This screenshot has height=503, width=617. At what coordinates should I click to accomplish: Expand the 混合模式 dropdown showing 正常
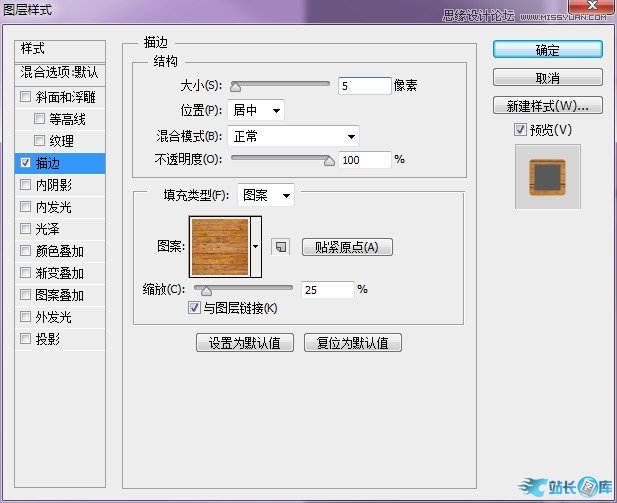pyautogui.click(x=294, y=136)
